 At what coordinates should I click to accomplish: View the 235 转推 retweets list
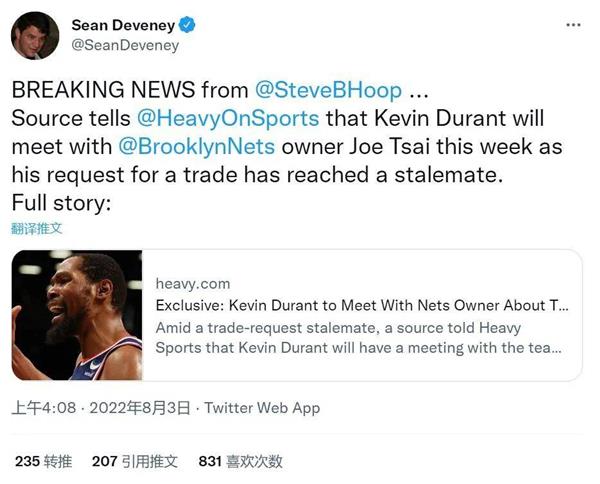click(44, 461)
